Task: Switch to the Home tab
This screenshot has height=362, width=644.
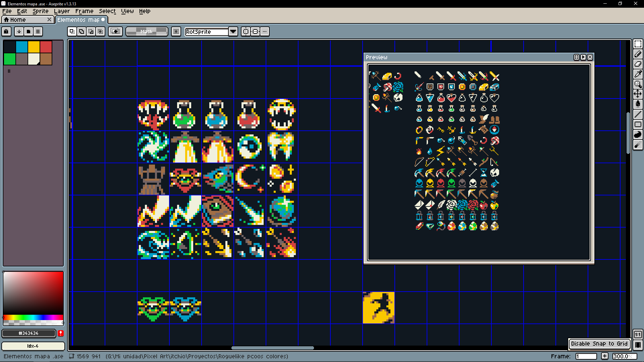Action: pyautogui.click(x=18, y=20)
